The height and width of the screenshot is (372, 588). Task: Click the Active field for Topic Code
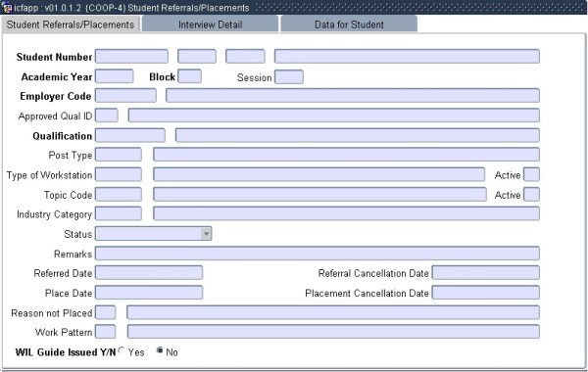[531, 195]
